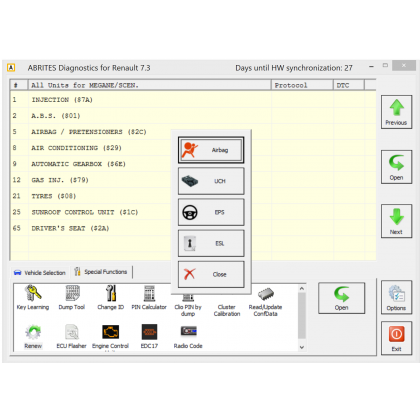This screenshot has width=420, height=420.
Task: Click the DTC column header
Action: [349, 85]
